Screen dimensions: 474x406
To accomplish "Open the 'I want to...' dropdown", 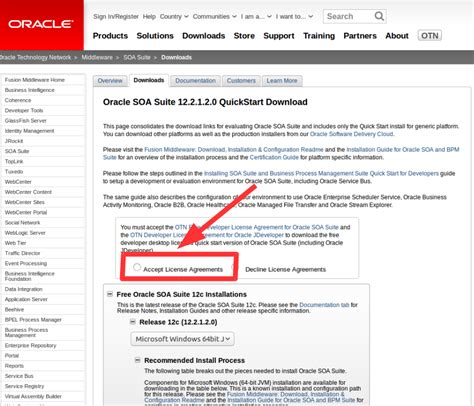I will [x=294, y=16].
